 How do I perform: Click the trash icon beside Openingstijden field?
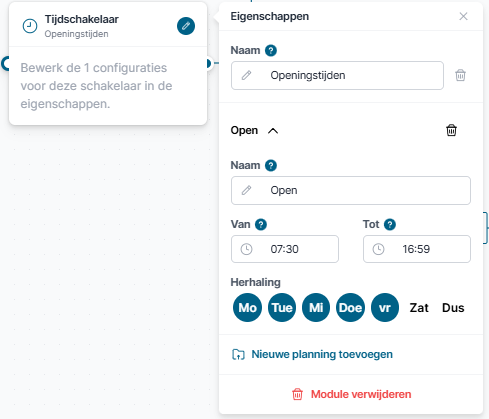(460, 75)
